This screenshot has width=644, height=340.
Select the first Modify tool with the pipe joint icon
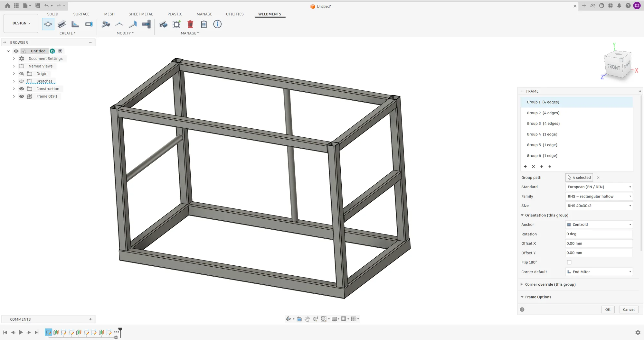tap(106, 24)
